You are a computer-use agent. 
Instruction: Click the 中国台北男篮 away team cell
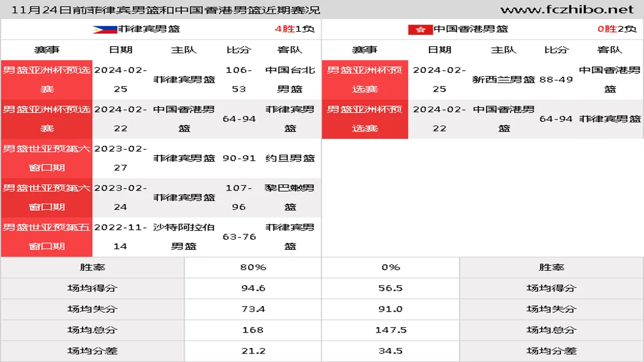[x=290, y=79]
